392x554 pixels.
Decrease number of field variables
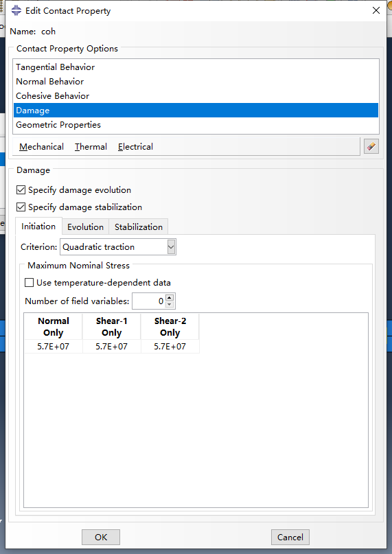(170, 305)
